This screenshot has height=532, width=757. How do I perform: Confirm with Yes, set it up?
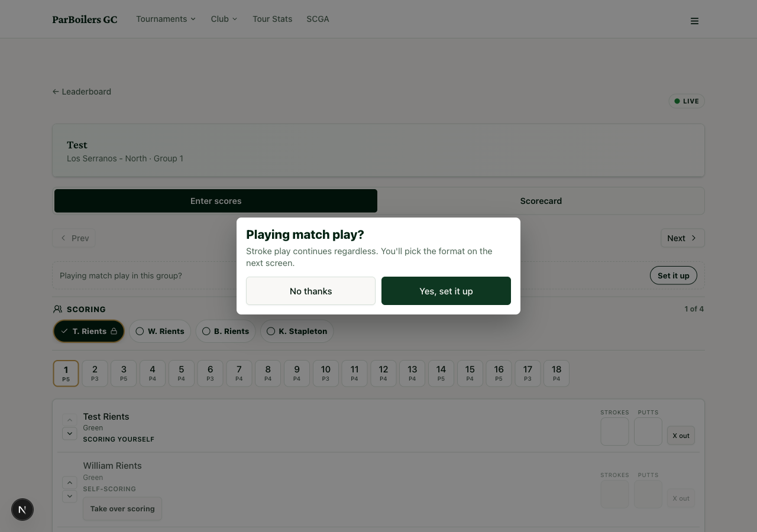[446, 291]
